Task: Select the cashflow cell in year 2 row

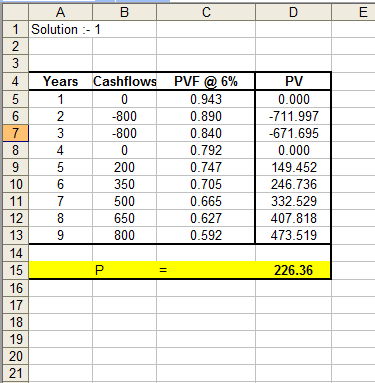Action: tap(124, 116)
